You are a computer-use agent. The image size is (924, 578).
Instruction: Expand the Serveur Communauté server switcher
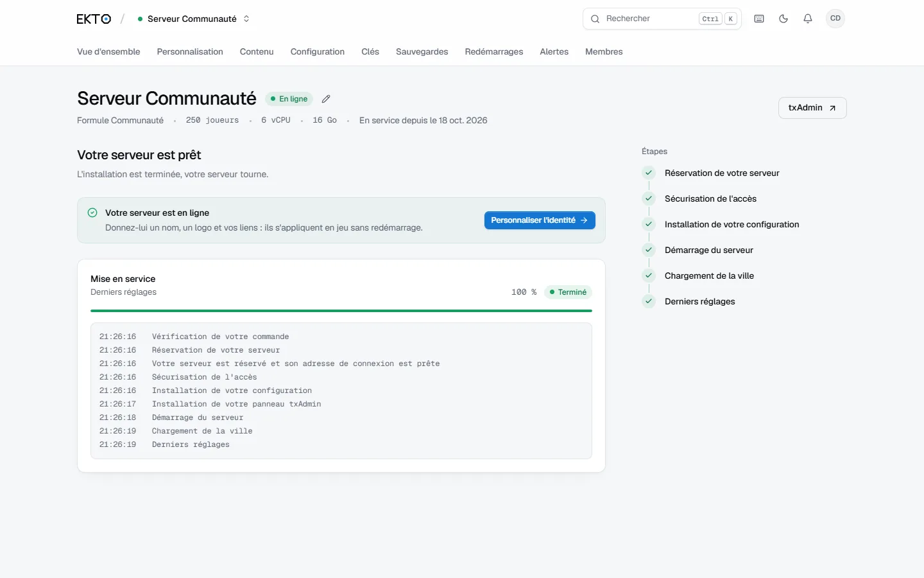pos(194,19)
